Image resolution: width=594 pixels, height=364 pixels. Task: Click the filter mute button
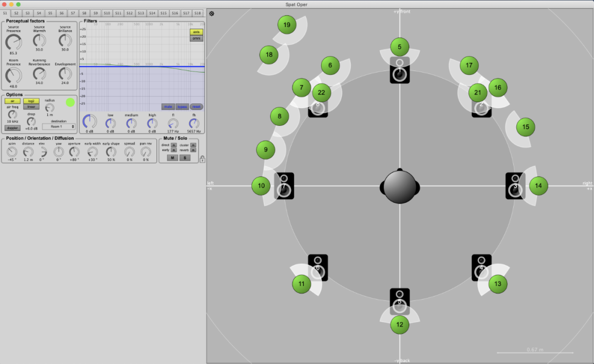coord(168,107)
